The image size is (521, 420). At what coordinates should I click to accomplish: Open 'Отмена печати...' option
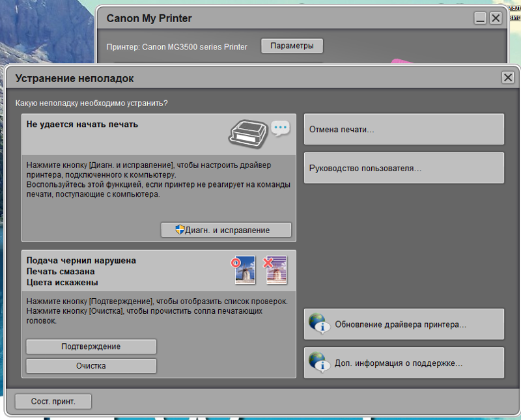(404, 130)
